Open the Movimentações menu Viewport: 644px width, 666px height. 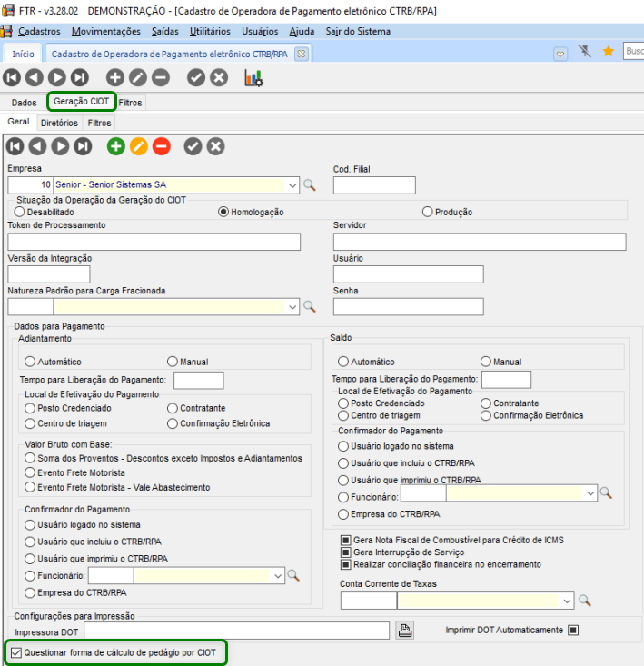[105, 32]
